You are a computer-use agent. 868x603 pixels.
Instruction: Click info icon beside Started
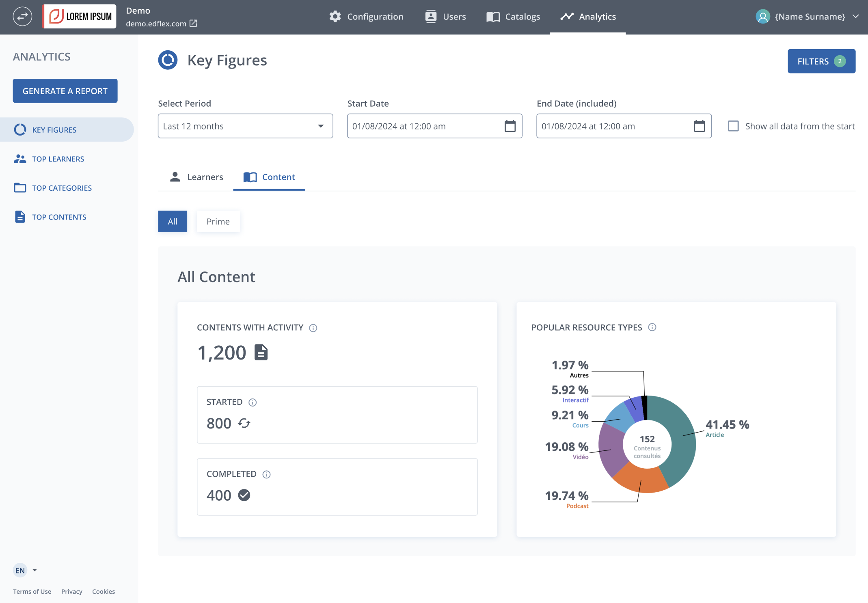pyautogui.click(x=253, y=402)
